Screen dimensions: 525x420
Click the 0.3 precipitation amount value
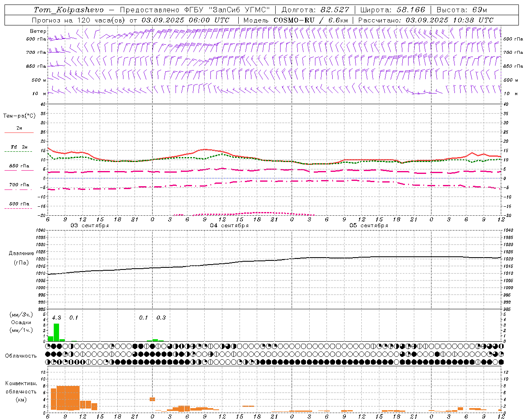pyautogui.click(x=161, y=317)
